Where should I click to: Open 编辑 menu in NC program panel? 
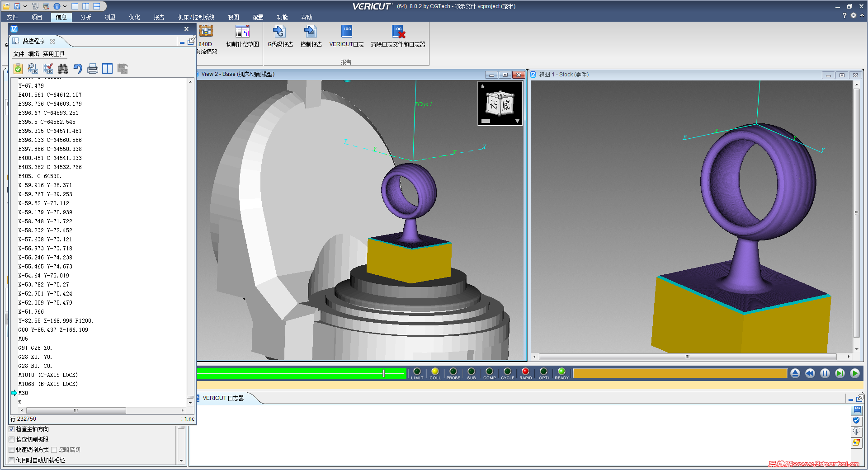(33, 54)
